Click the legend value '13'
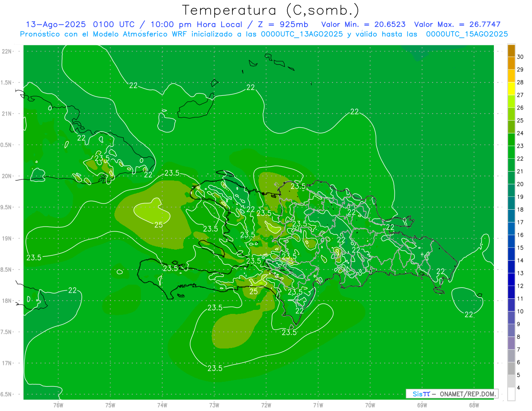 coord(520,274)
